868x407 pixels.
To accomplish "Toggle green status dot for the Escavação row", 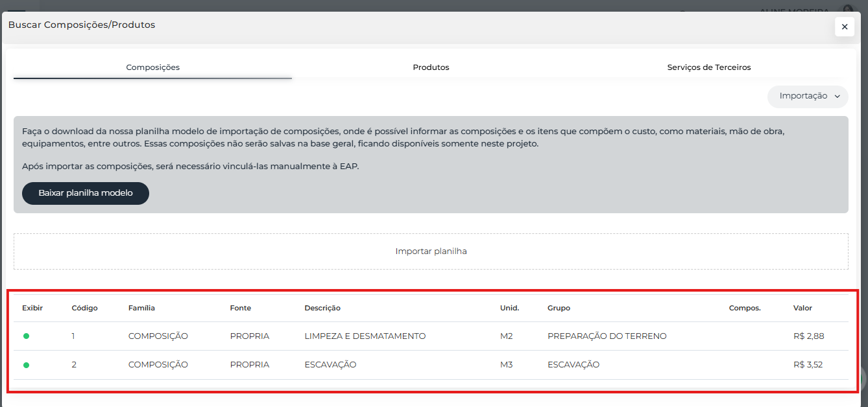I will (x=27, y=365).
